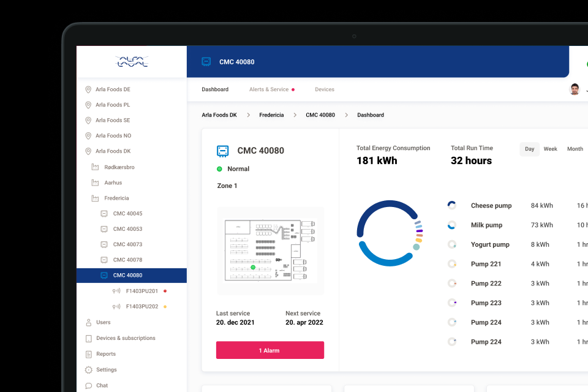
Task: Click factory icon beside Aarhus
Action: point(96,183)
